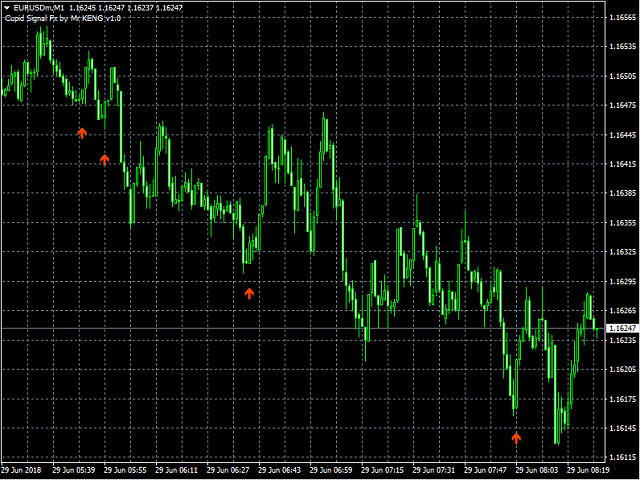
Task: Click the current price tag 1.16247
Action: pyautogui.click(x=622, y=328)
